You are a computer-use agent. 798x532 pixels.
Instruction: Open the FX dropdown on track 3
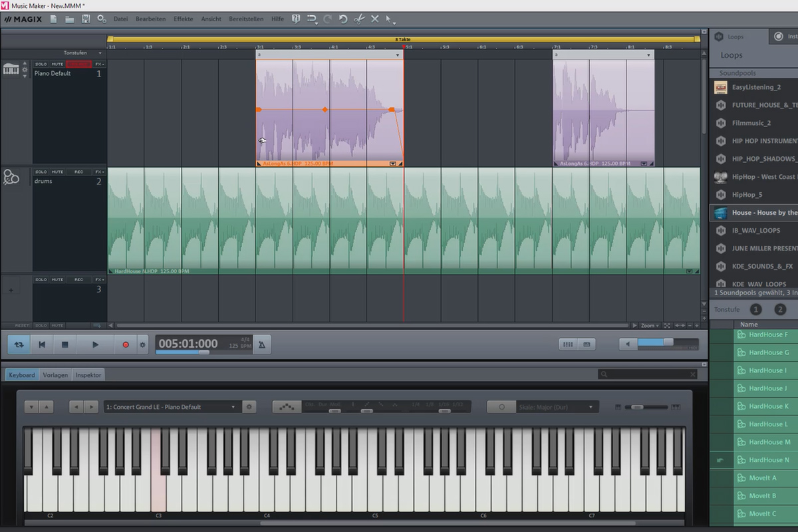[99, 279]
